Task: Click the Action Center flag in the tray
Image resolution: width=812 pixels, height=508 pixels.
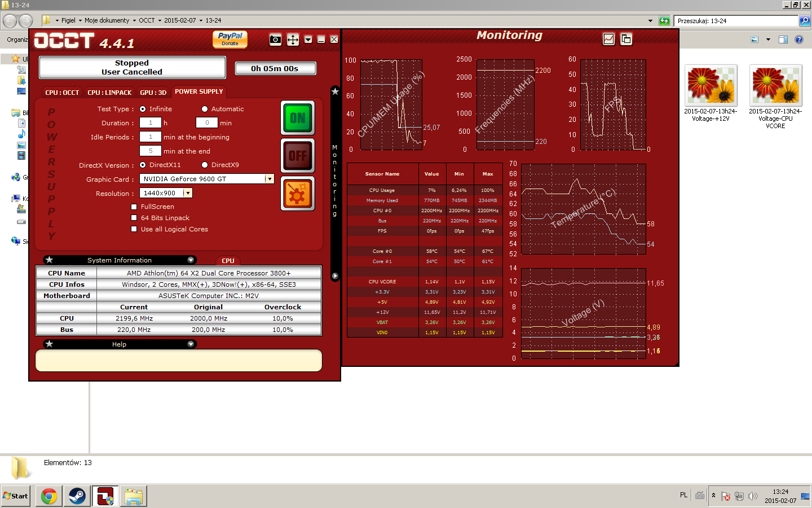Action: 726,496
